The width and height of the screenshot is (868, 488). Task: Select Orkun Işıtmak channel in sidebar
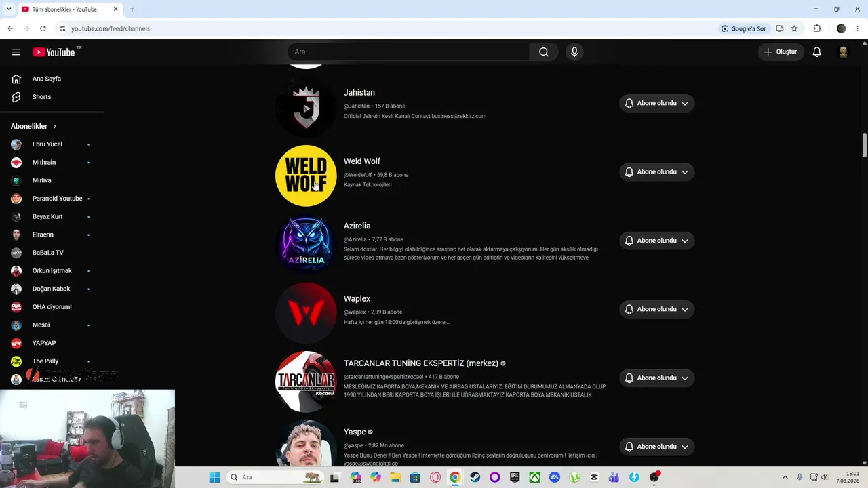tap(52, 271)
